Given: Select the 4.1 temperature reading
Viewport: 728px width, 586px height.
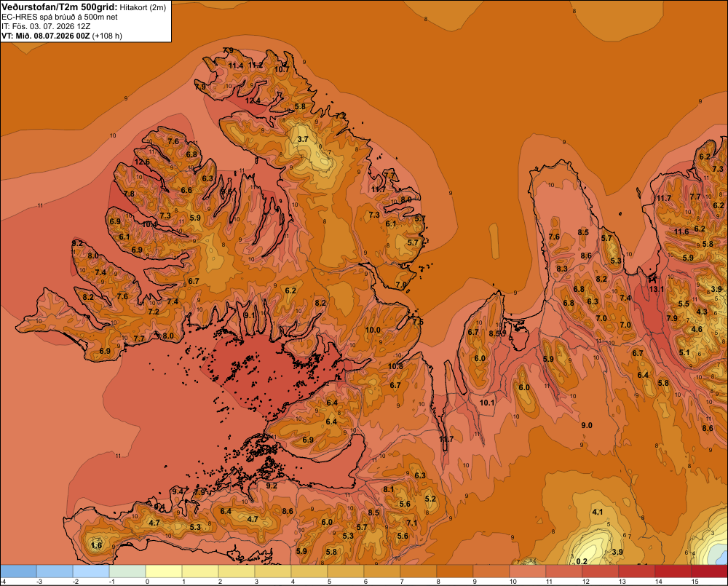Looking at the screenshot, I should [x=598, y=512].
